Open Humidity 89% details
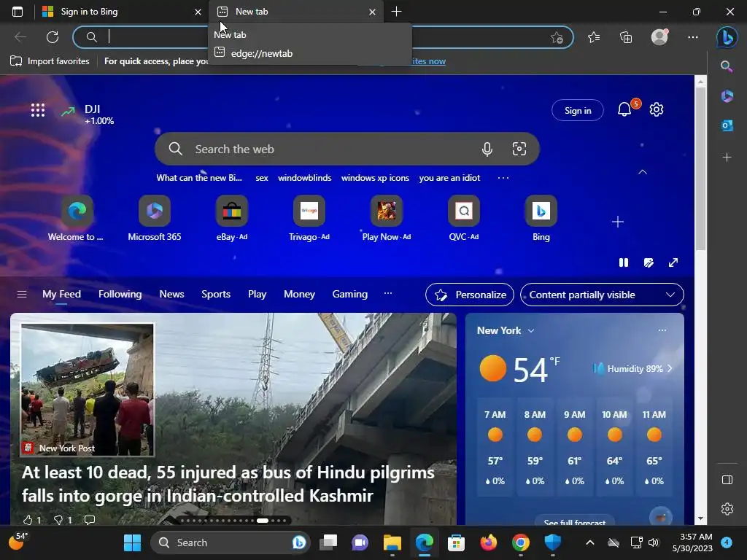 (632, 368)
